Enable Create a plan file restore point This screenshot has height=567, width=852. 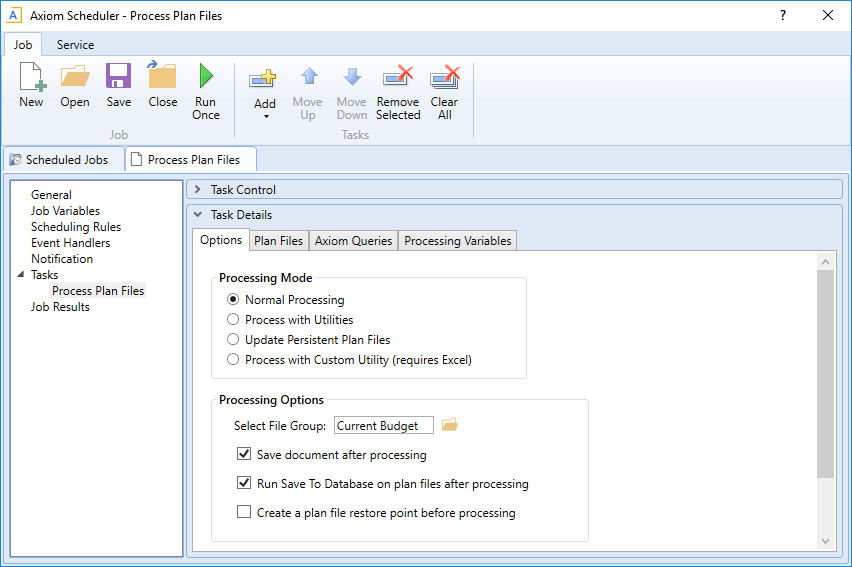point(244,512)
